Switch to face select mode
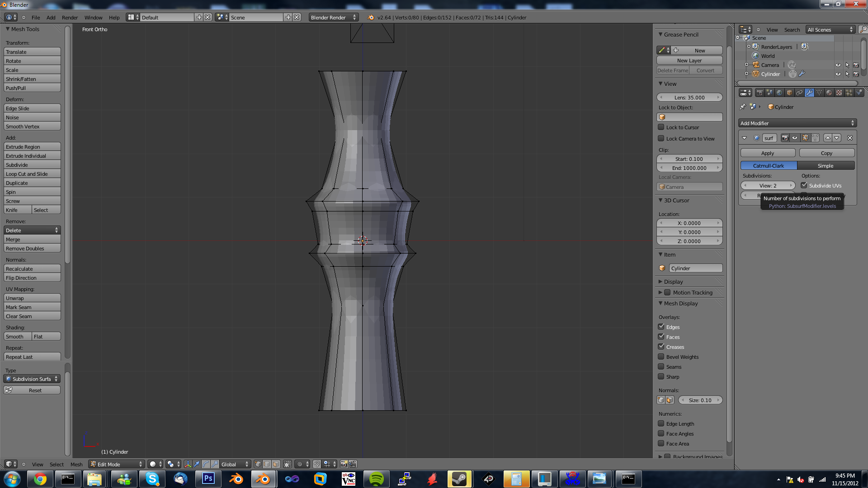 pyautogui.click(x=276, y=464)
